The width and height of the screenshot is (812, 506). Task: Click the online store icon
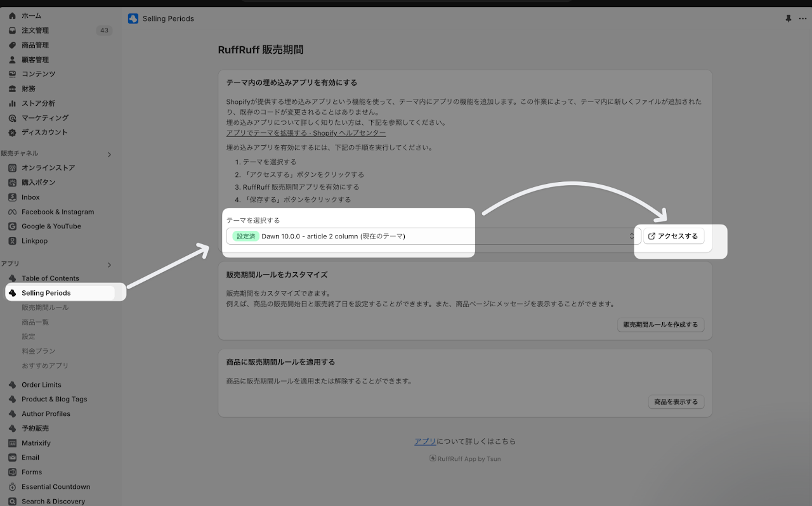[12, 168]
